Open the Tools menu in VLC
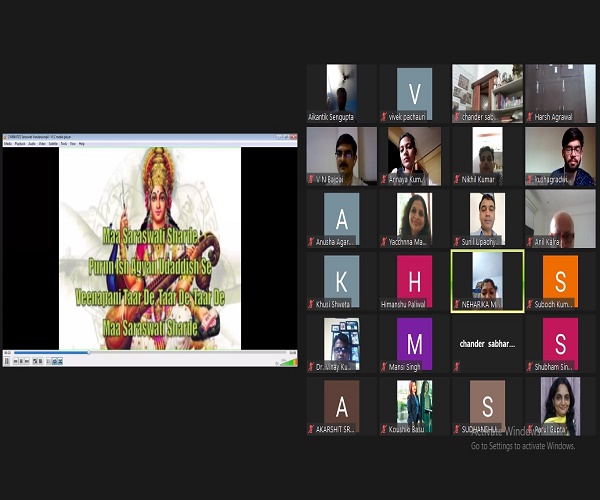 64,144
